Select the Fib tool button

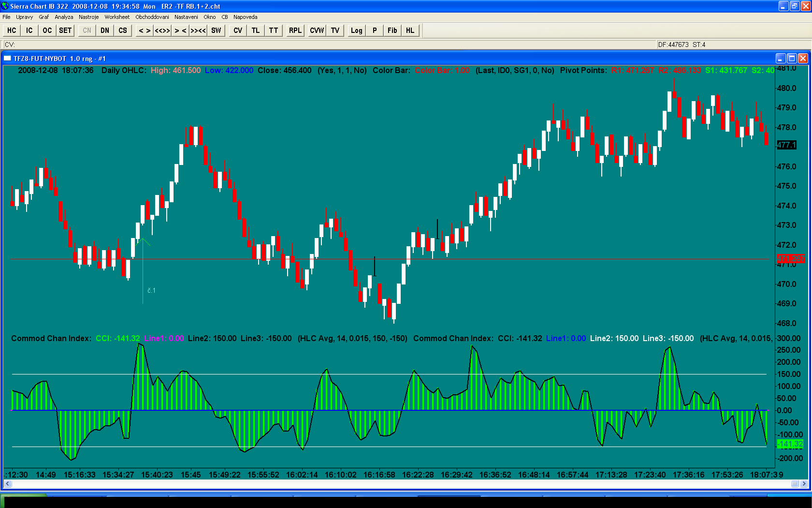click(x=392, y=30)
